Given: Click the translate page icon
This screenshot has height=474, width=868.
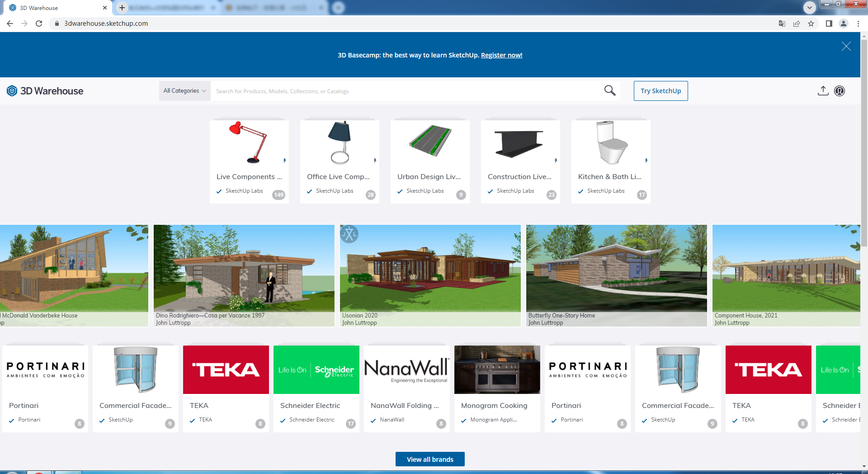Looking at the screenshot, I should tap(782, 24).
